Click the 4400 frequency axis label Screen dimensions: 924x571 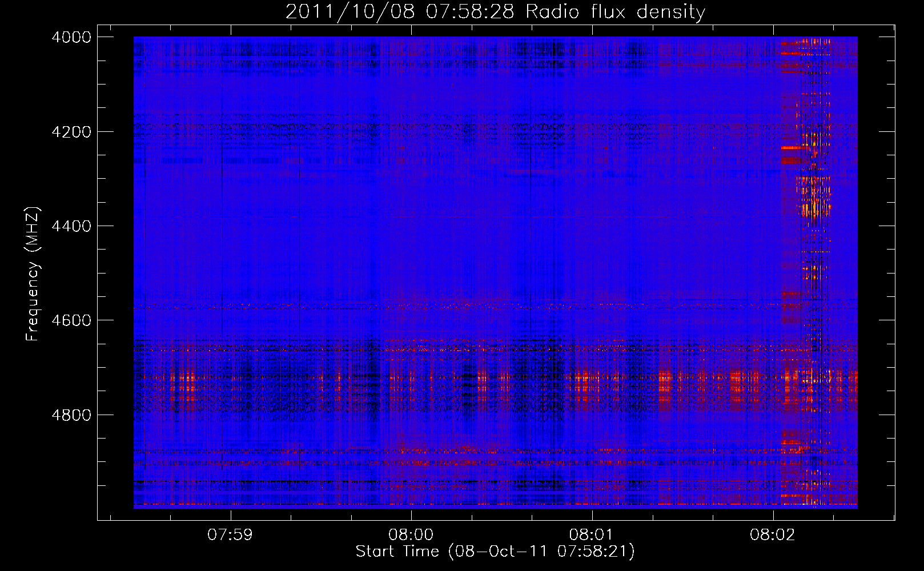[x=71, y=226]
